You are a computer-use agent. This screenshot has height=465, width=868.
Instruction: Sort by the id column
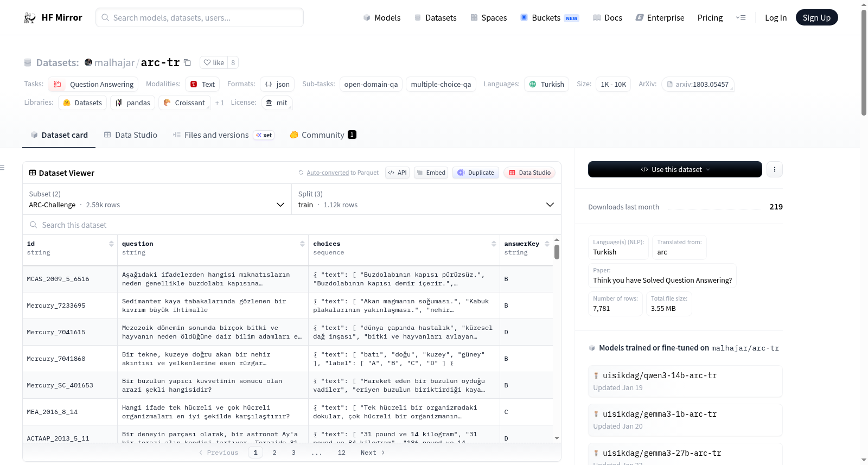click(111, 244)
